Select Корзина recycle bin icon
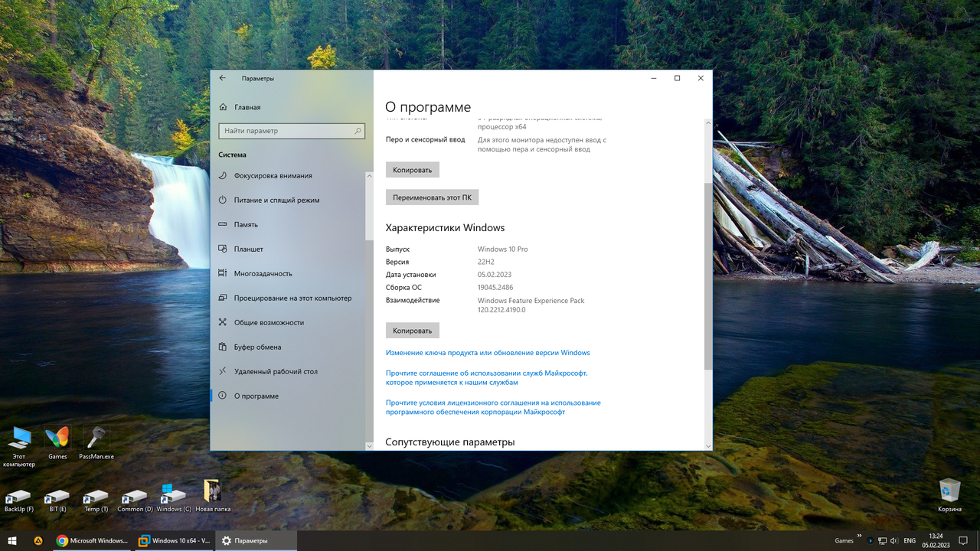 [x=950, y=495]
